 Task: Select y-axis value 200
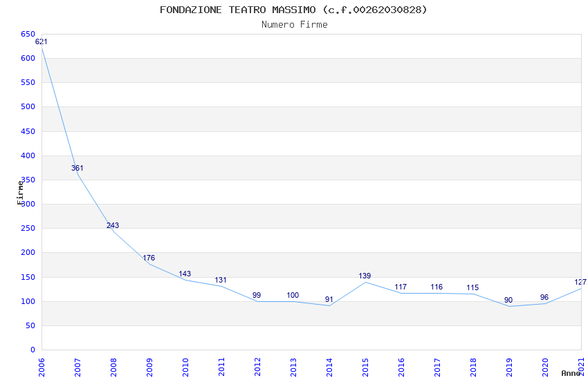28,253
